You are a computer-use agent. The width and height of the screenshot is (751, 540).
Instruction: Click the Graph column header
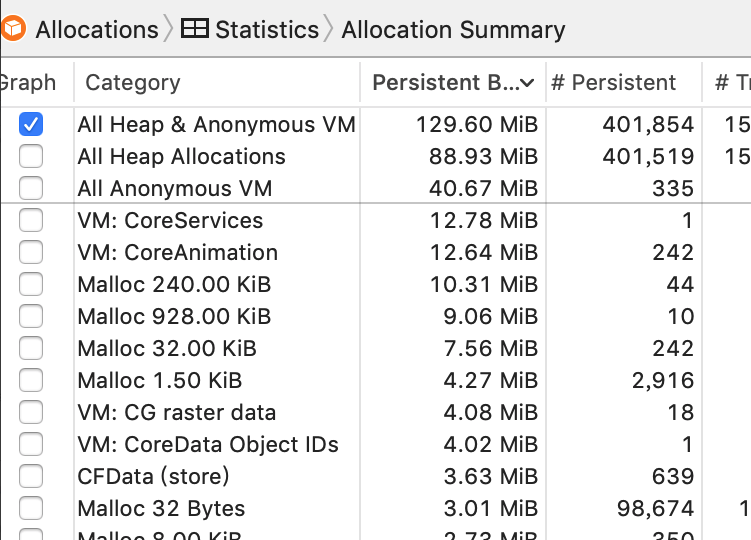point(28,82)
